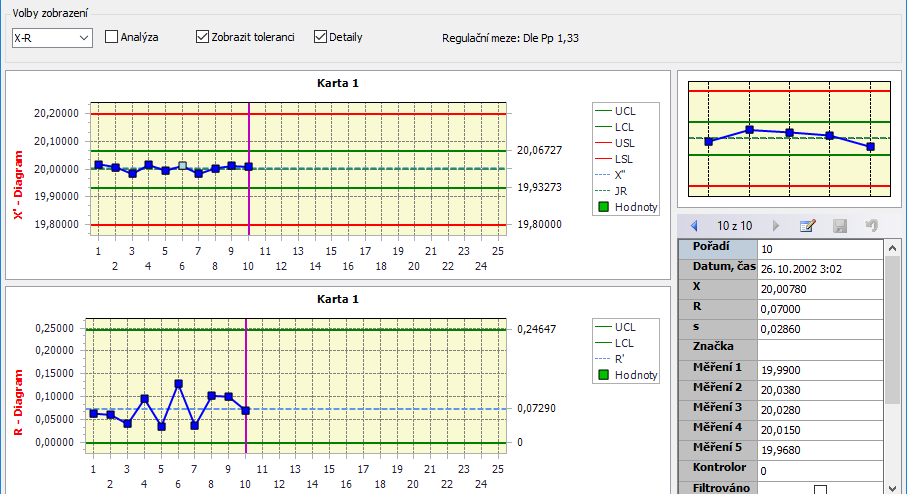Viewport: 907px width, 494px height.
Task: Click the edit record pencil icon
Action: 808,226
